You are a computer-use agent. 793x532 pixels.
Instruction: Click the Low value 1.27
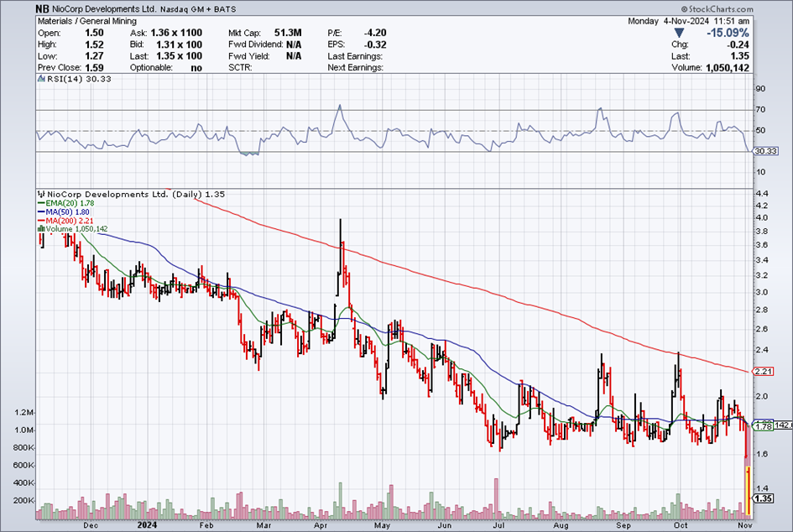(94, 56)
